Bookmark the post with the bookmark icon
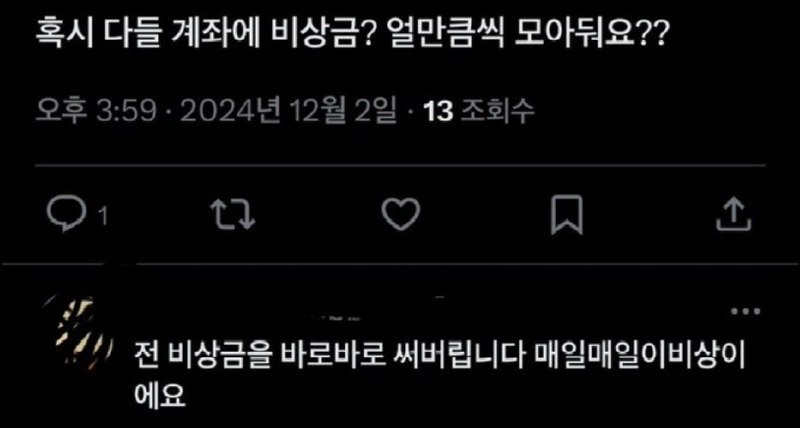Screen dimensions: 800x428 [x=566, y=214]
